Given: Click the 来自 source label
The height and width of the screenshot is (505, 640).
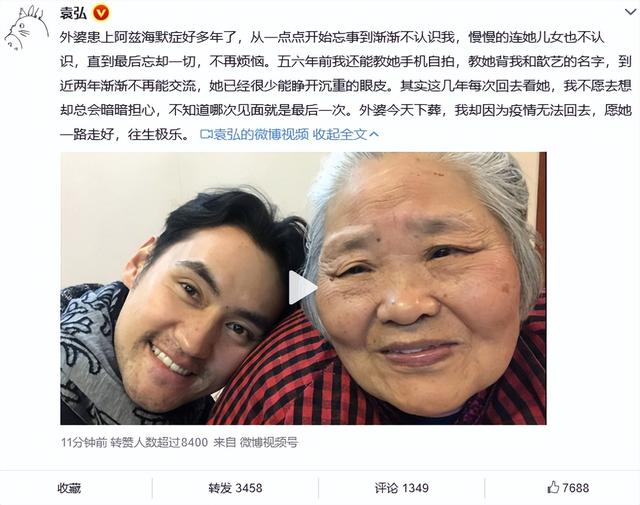Looking at the screenshot, I should coord(224,442).
